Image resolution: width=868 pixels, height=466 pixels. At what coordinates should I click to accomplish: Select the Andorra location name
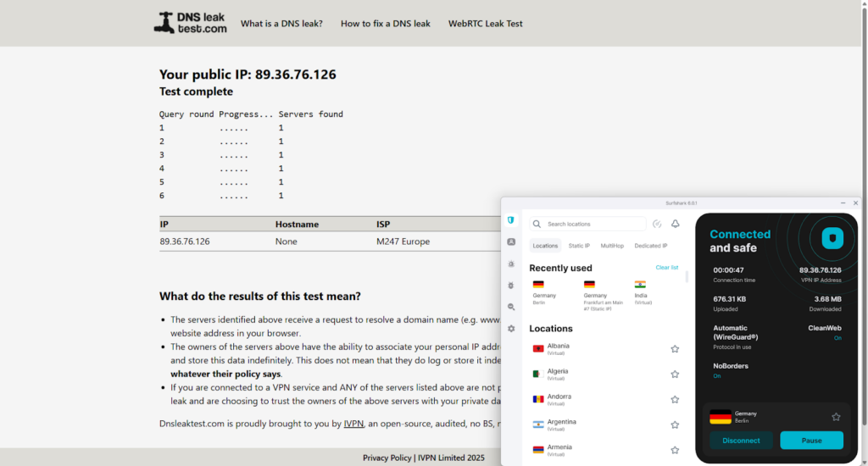[x=559, y=397]
